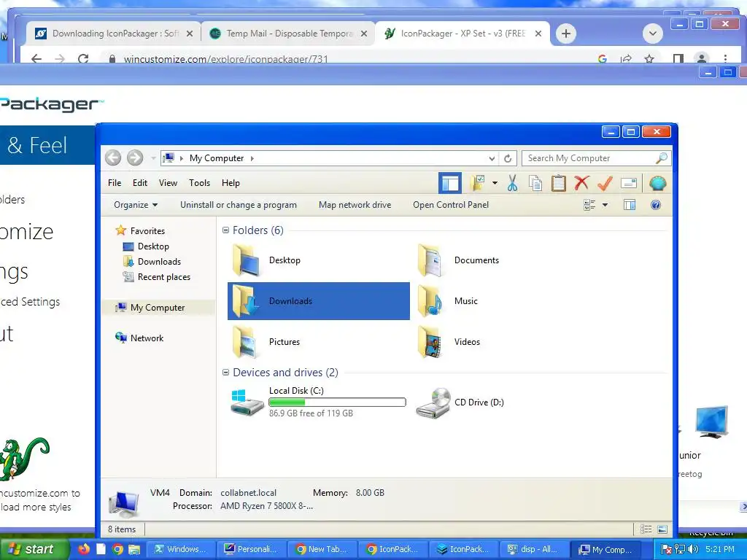This screenshot has height=560, width=747.
Task: Open the File menu
Action: point(115,183)
